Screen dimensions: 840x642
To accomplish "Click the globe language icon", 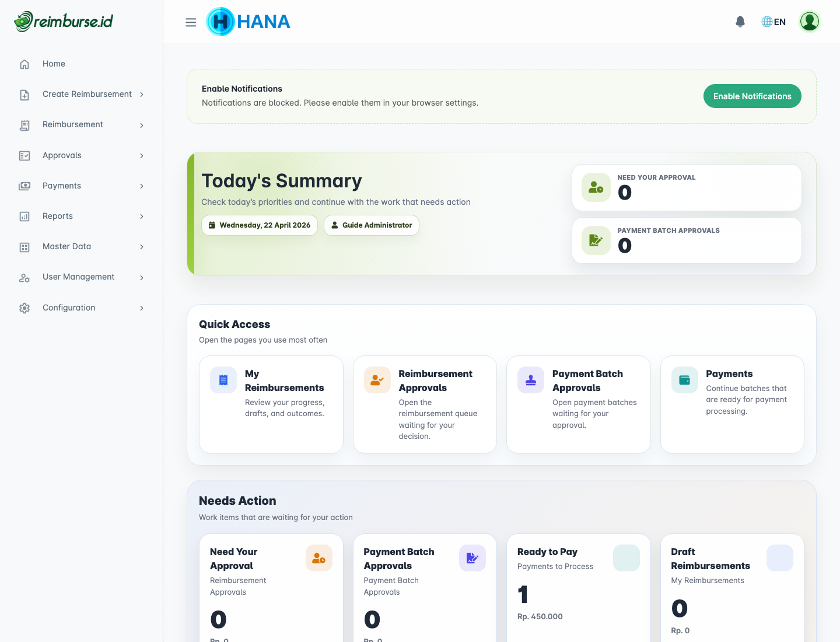I will (x=766, y=22).
